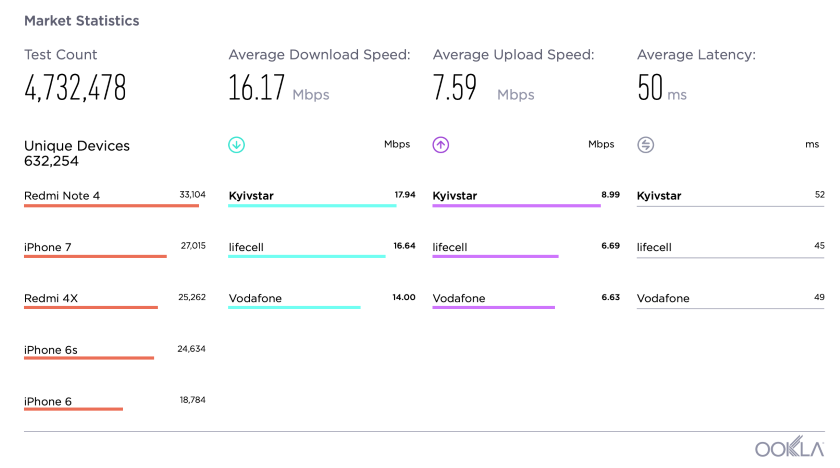Click the Ookla logo
Screen dimensions: 840x468
click(789, 449)
